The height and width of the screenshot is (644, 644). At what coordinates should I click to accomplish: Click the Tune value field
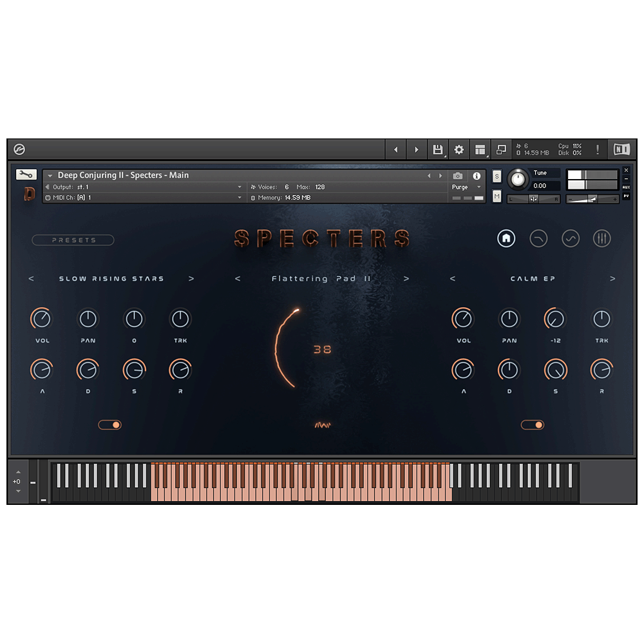[540, 185]
